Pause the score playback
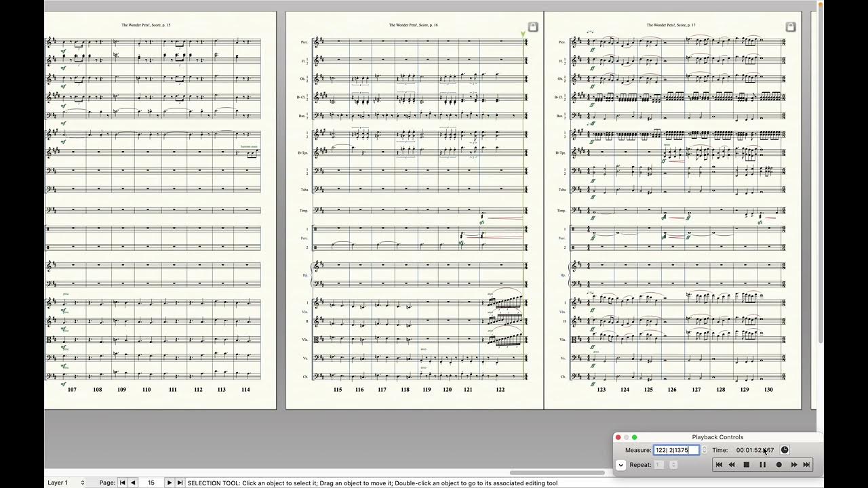Image resolution: width=868 pixels, height=488 pixels. click(x=762, y=465)
